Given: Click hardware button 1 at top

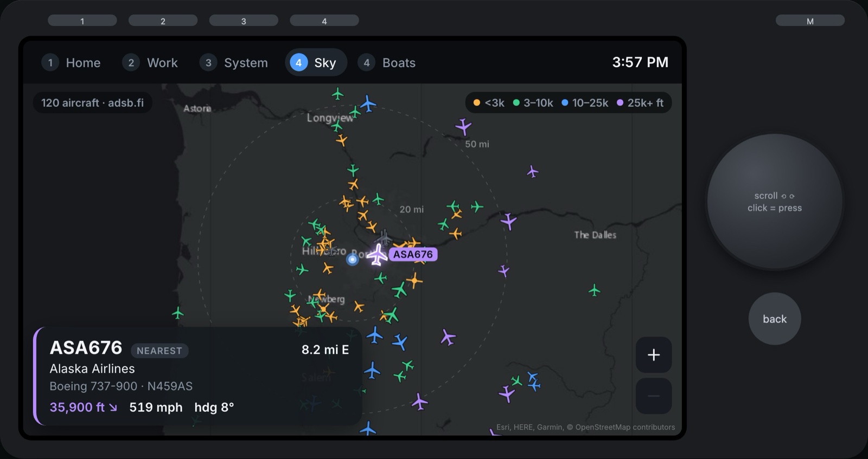Looking at the screenshot, I should click(82, 21).
